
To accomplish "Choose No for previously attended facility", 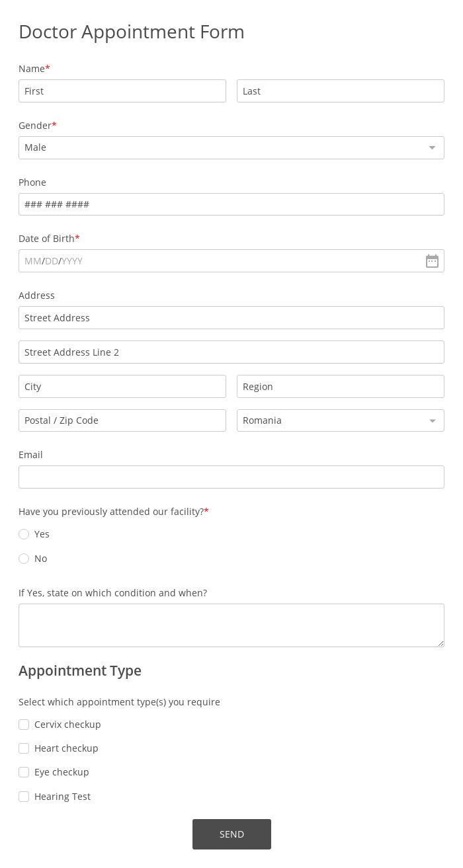I will 24,559.
